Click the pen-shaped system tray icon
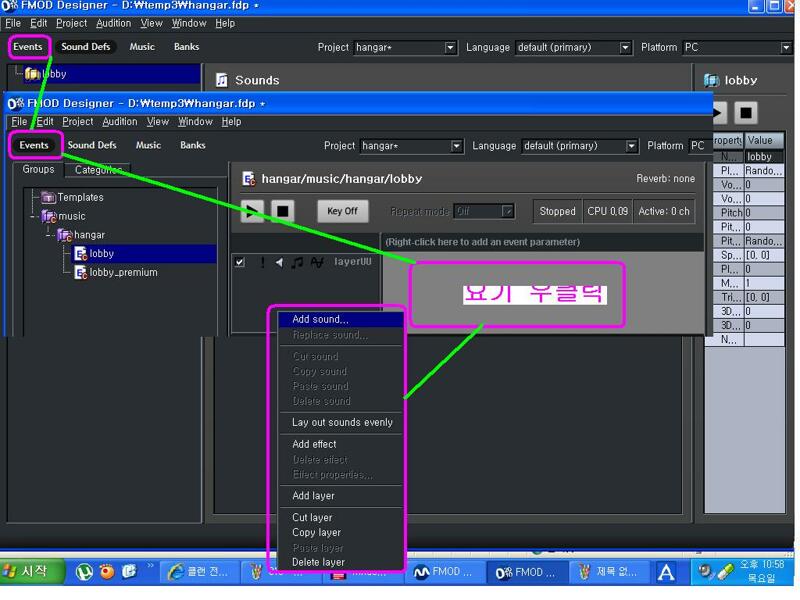Viewport: 800px width, 600px height. pos(725,572)
